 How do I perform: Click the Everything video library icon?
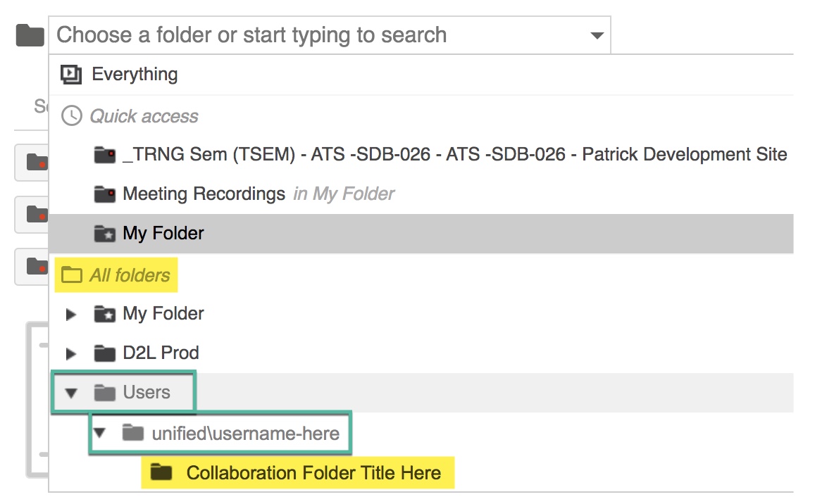pyautogui.click(x=71, y=74)
